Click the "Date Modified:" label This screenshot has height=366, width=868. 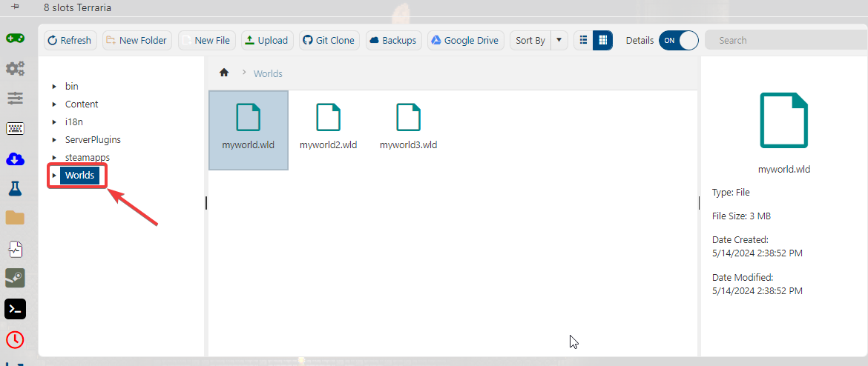743,277
